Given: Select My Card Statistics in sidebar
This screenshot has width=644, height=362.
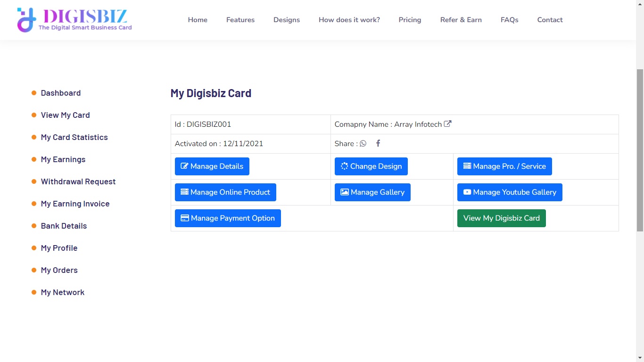Looking at the screenshot, I should coord(74,137).
